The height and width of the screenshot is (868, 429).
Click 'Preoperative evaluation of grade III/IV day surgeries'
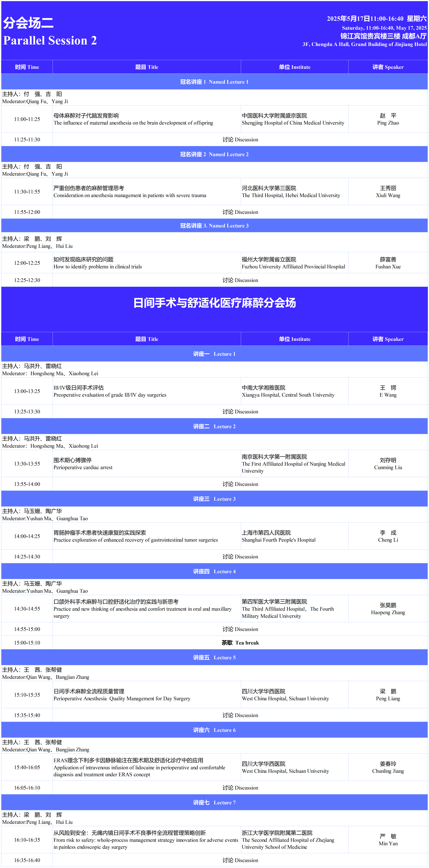coord(110,395)
